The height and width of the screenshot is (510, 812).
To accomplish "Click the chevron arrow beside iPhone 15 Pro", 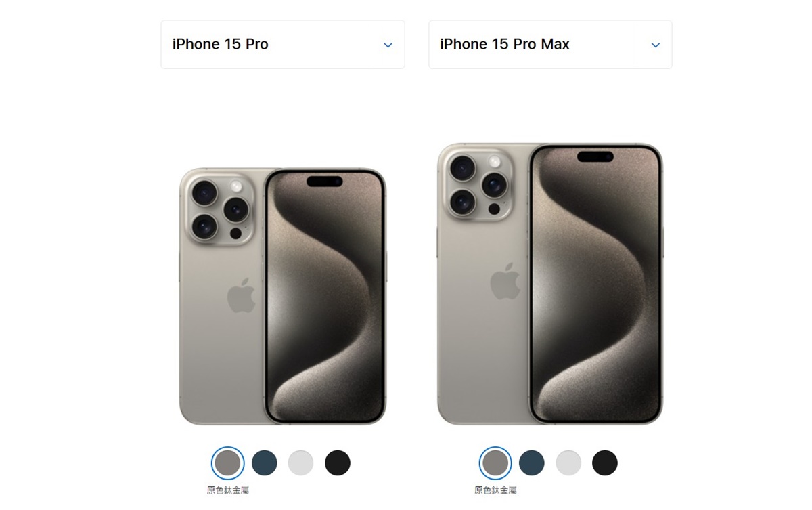I will [x=388, y=45].
